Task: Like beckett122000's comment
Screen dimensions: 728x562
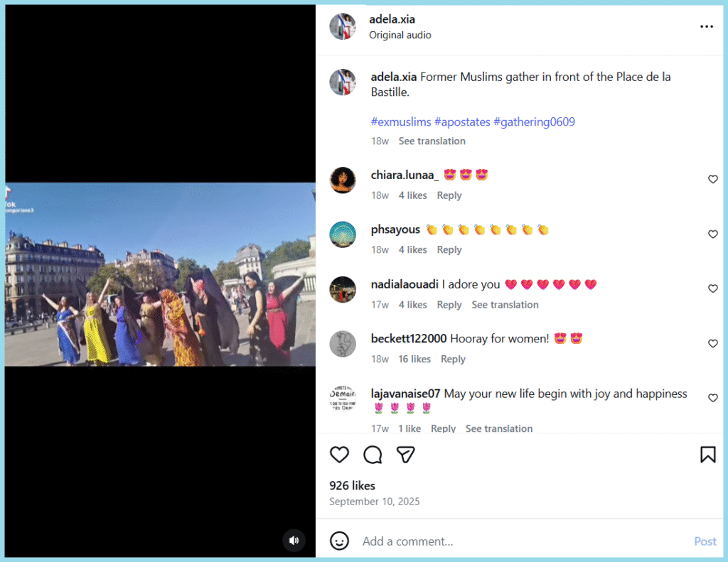Action: click(712, 344)
